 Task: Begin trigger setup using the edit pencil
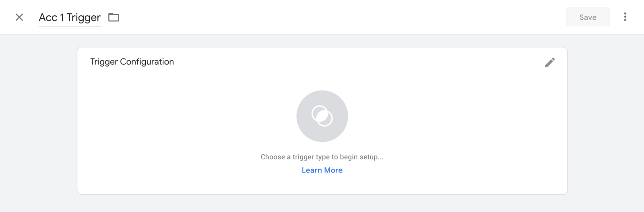(x=550, y=62)
